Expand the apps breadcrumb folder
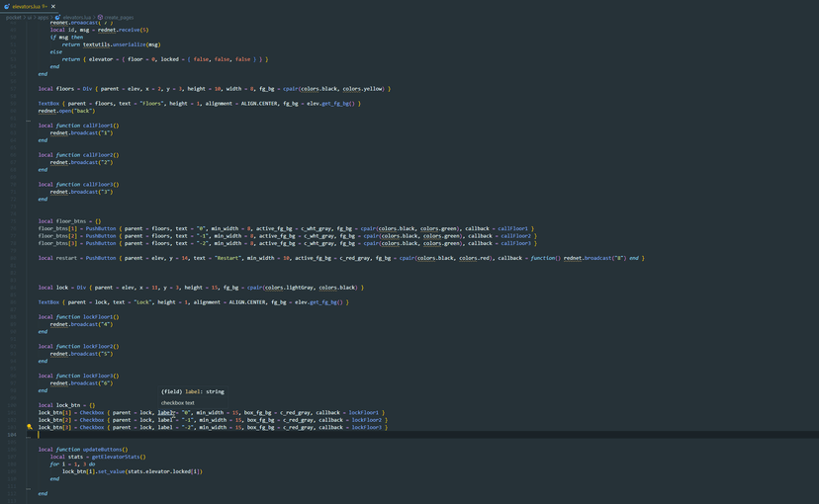Viewport: 819px width, 504px height. tap(43, 17)
